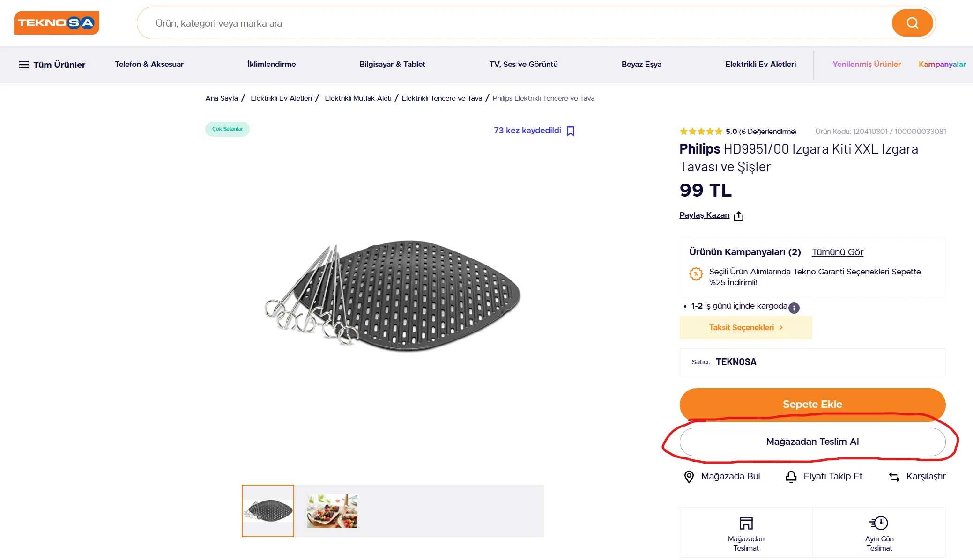Compare product using the arrows icon
The height and width of the screenshot is (560, 973).
point(894,477)
